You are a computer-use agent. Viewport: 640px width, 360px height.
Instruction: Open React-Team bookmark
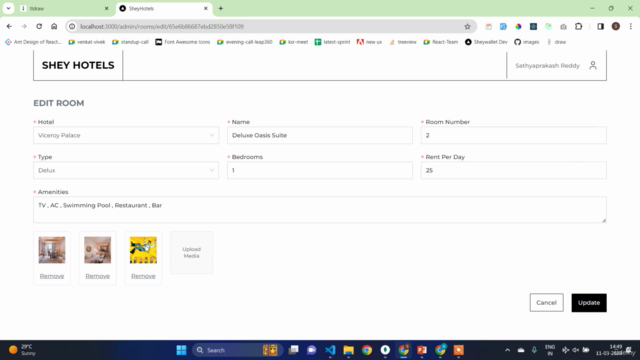(x=440, y=42)
